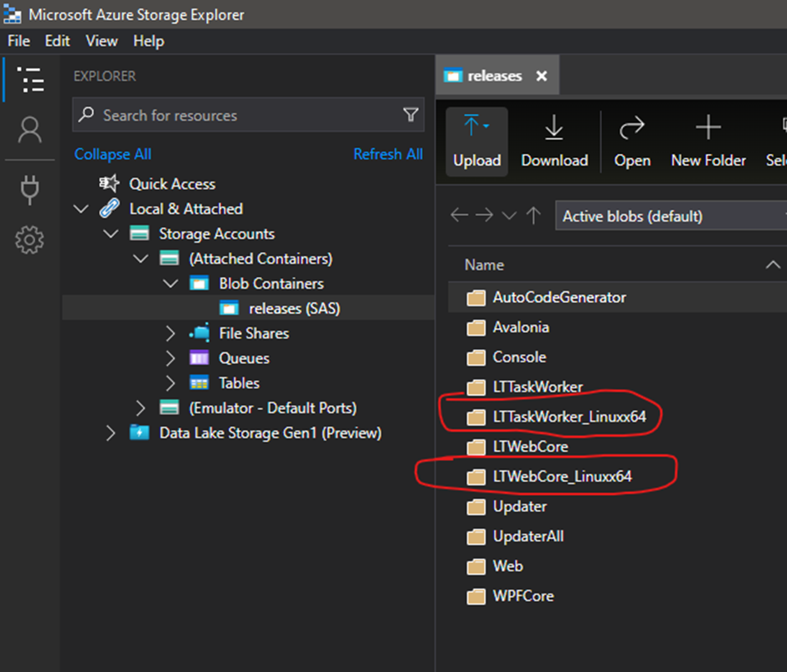Viewport: 787px width, 672px height.
Task: Click the Data Lake Storage Gen1 icon
Action: coord(139,433)
